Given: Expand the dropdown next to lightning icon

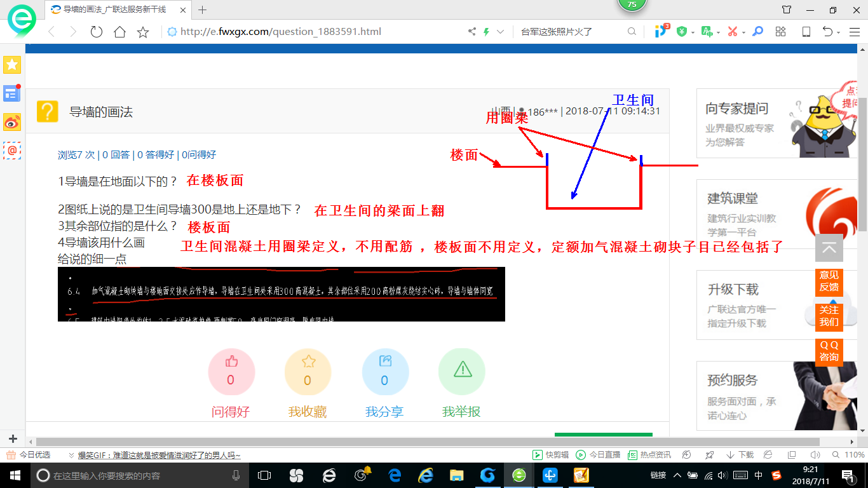Looking at the screenshot, I should click(500, 32).
